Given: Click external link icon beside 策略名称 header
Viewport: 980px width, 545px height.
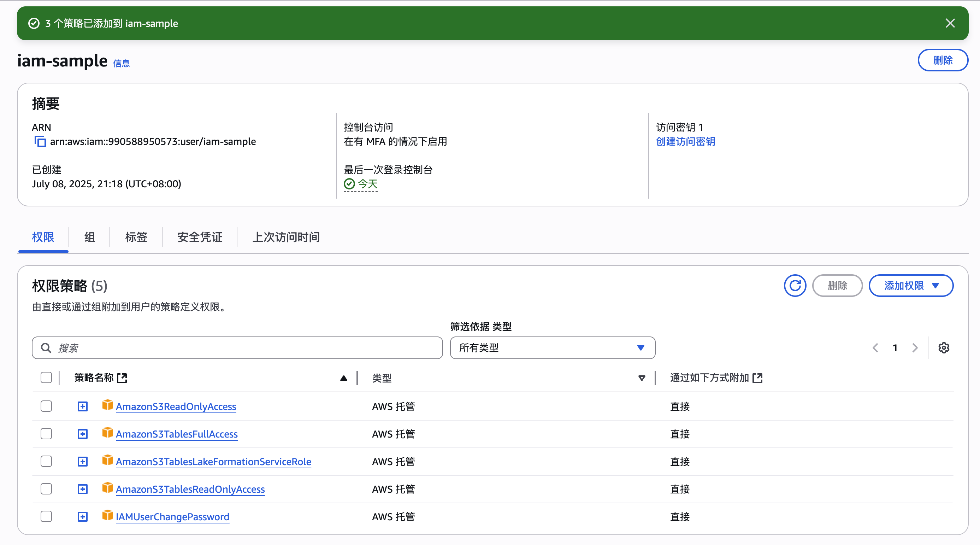Looking at the screenshot, I should tap(122, 378).
